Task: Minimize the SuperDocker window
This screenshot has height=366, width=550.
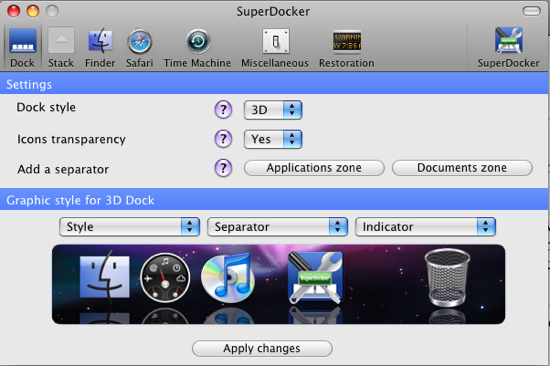Action: pyautogui.click(x=33, y=11)
